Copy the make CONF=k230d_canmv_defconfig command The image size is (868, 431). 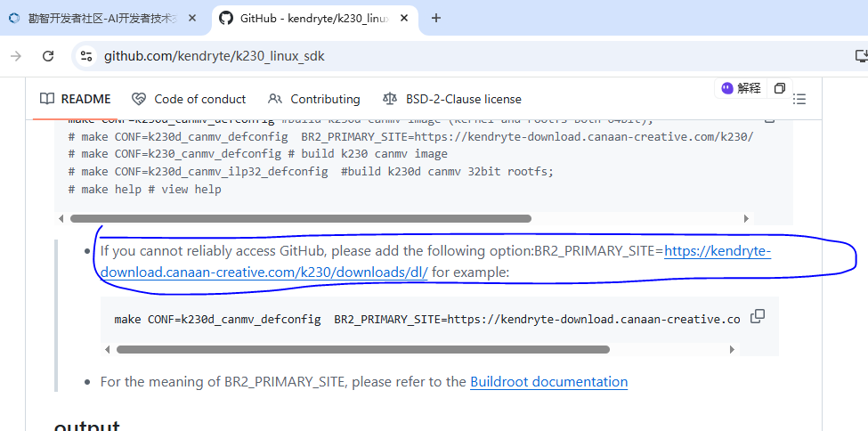[758, 316]
